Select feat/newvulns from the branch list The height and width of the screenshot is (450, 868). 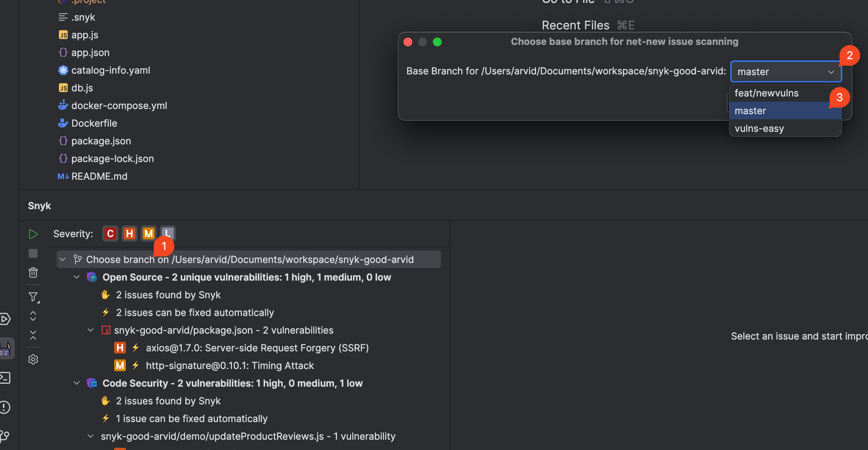[766, 93]
